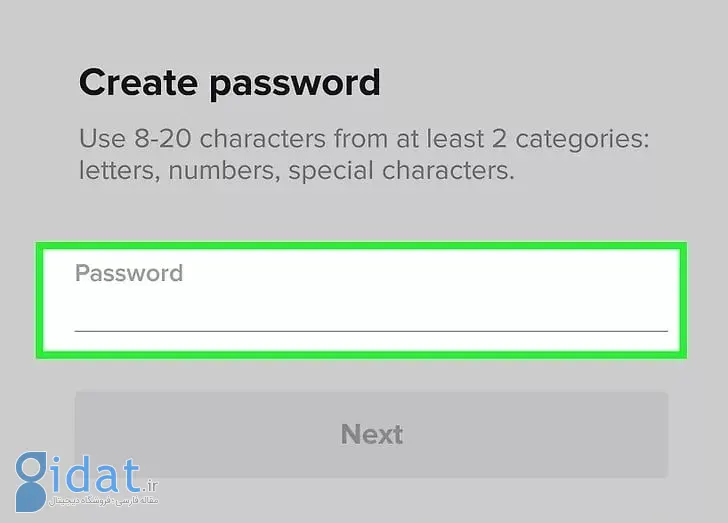Image resolution: width=728 pixels, height=523 pixels.
Task: Select the "Create password" heading
Action: [229, 82]
